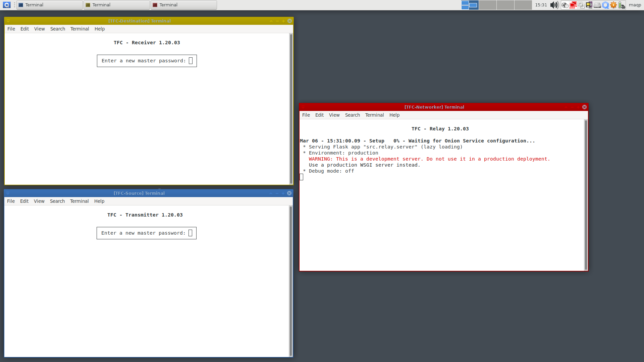Click the 'Serving Flask app' output line

383,147
